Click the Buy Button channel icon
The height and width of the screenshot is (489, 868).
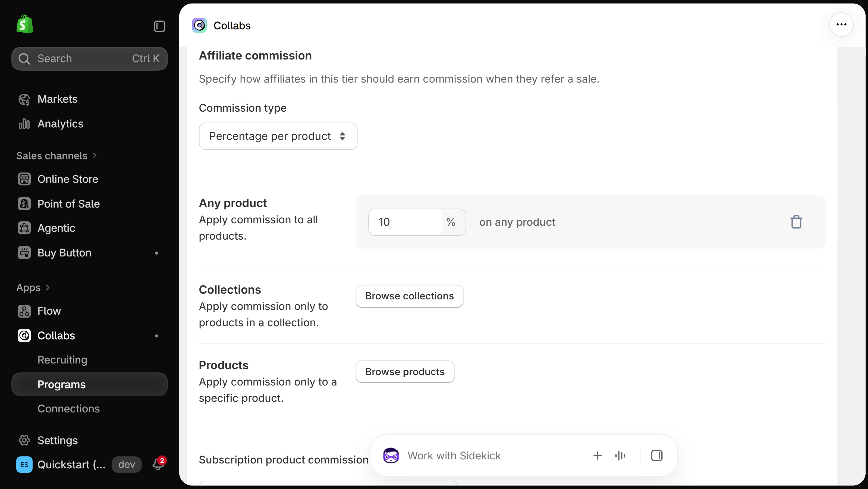coord(24,253)
